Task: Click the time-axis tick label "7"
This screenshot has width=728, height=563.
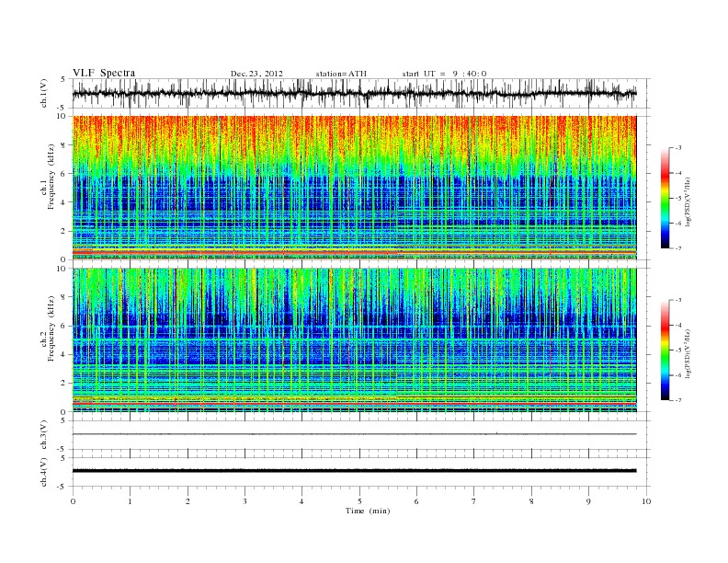Action: (x=474, y=501)
